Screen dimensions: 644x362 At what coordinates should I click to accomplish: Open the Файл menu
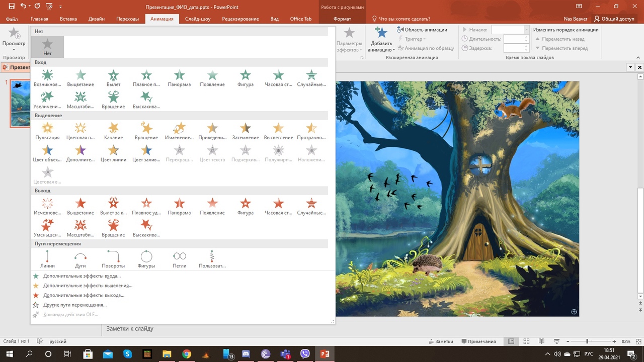coord(12,19)
